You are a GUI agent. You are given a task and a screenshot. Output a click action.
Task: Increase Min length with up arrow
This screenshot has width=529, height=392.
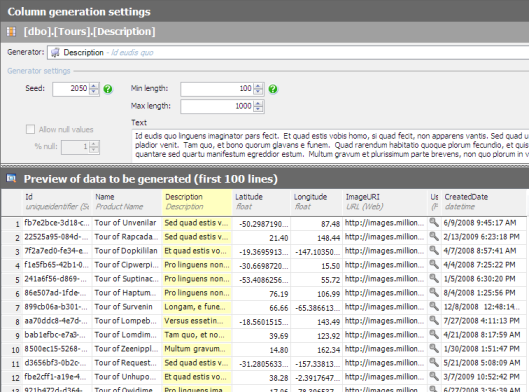click(x=258, y=86)
